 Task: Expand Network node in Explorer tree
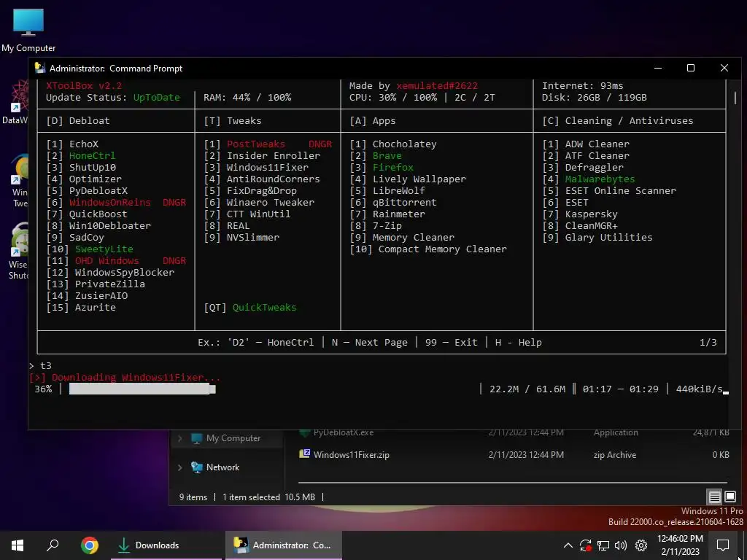pos(180,467)
